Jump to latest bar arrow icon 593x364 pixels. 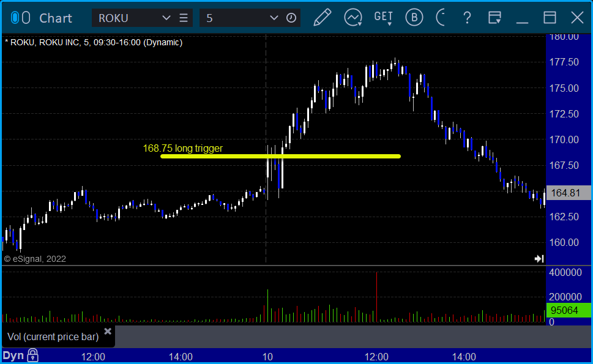(539, 259)
